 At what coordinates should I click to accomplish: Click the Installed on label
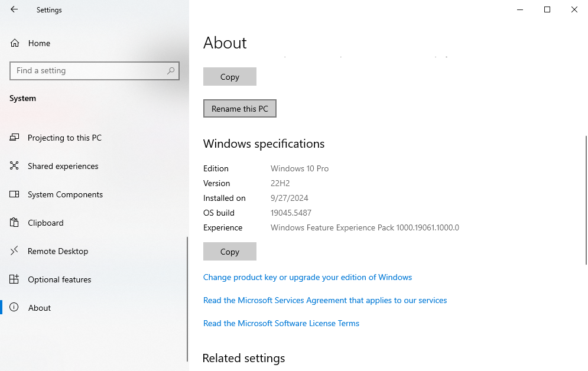[224, 198]
